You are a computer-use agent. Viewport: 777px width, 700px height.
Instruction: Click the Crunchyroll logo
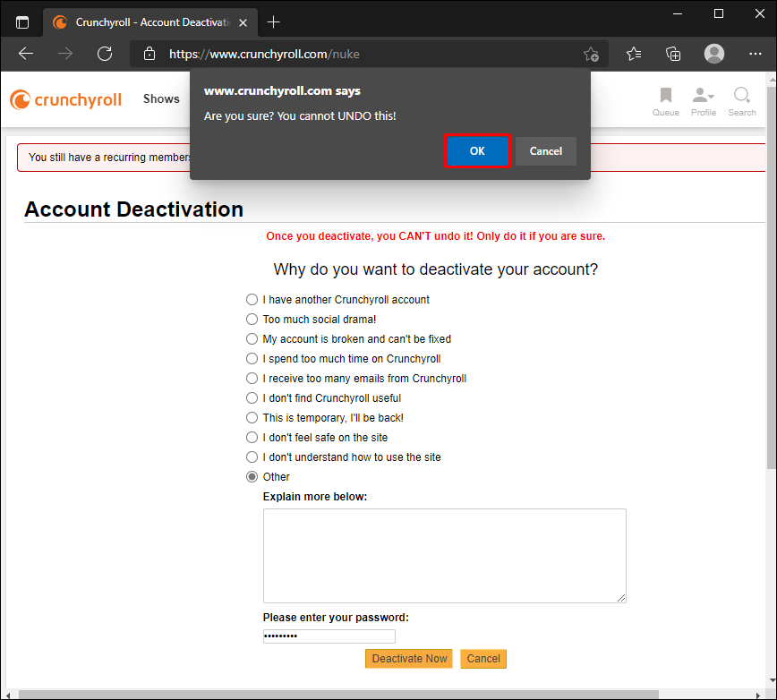pyautogui.click(x=65, y=99)
